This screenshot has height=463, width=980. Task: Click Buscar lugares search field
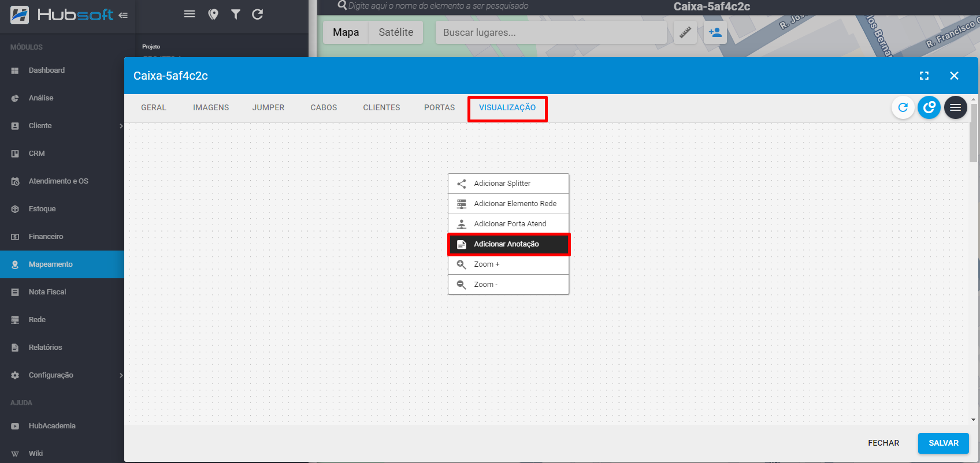point(551,32)
